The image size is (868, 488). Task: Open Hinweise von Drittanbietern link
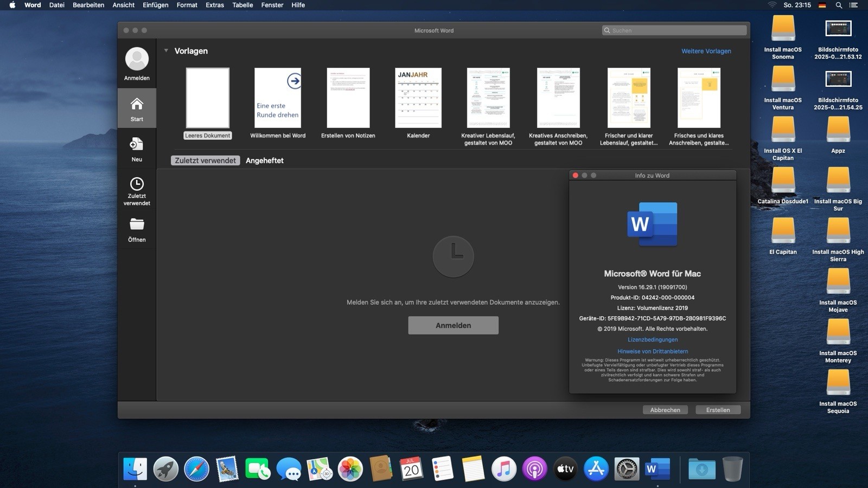click(653, 351)
